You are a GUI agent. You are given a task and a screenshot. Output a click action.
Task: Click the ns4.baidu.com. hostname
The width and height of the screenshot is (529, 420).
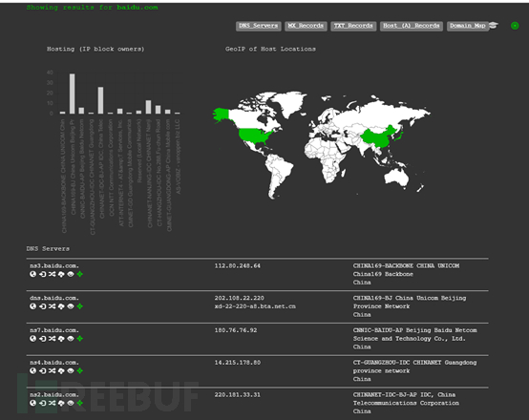54,363
